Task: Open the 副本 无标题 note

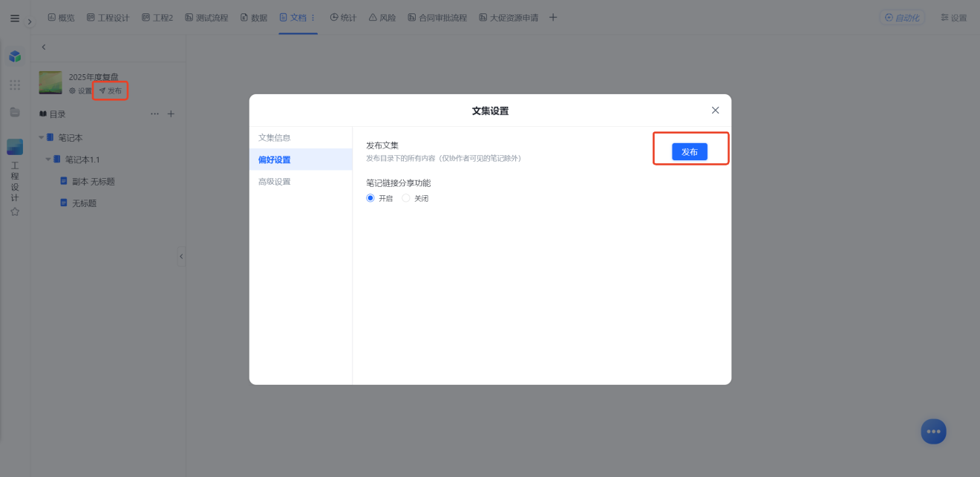Action: coord(94,182)
